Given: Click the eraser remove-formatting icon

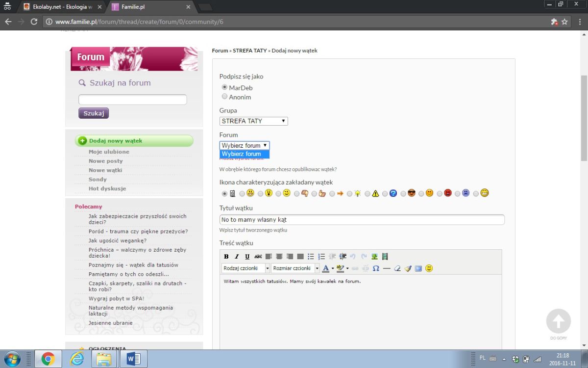Looking at the screenshot, I should click(397, 268).
